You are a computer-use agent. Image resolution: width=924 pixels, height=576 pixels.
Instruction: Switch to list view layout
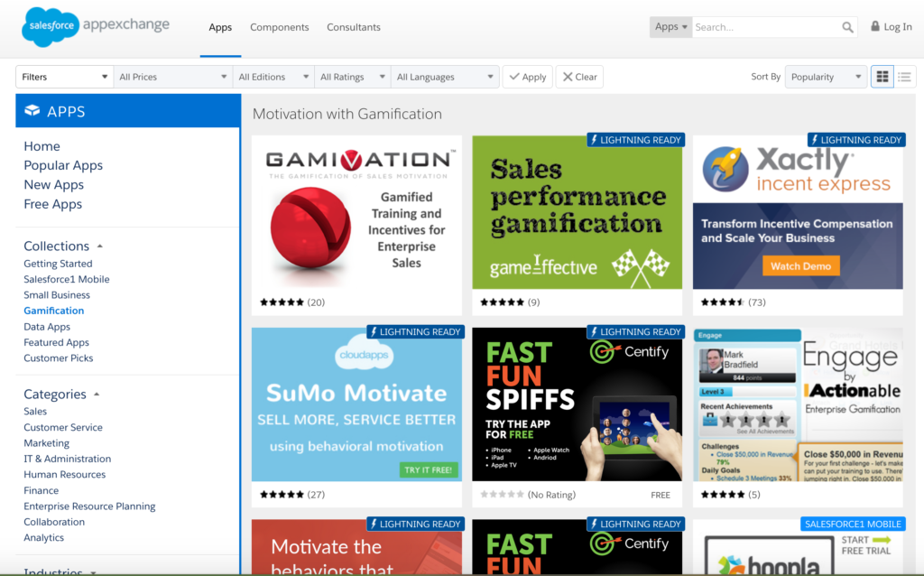pyautogui.click(x=904, y=77)
